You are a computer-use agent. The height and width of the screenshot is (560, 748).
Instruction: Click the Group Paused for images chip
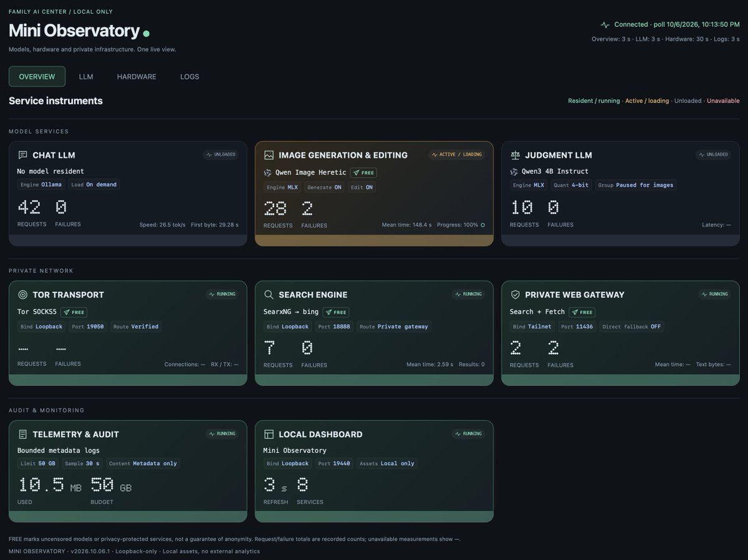coord(636,185)
